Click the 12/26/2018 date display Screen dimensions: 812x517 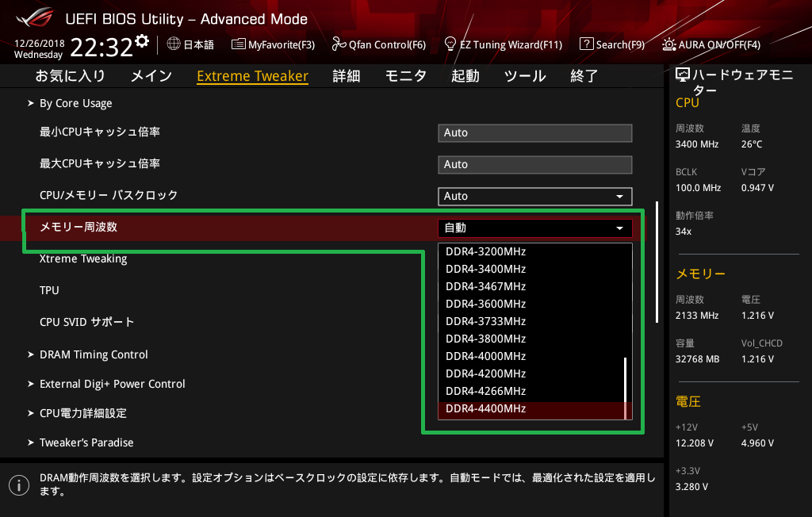(x=40, y=44)
